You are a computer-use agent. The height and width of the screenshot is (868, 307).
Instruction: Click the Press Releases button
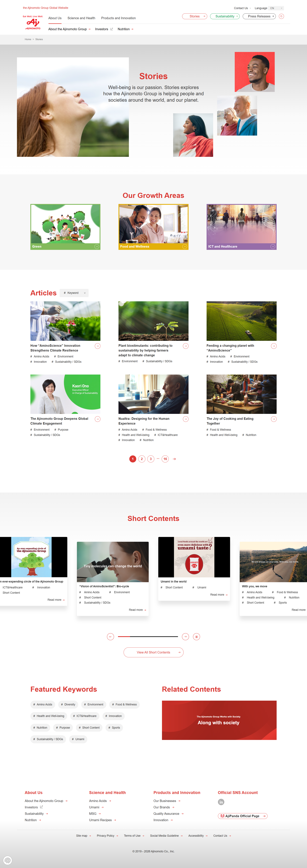tap(259, 16)
